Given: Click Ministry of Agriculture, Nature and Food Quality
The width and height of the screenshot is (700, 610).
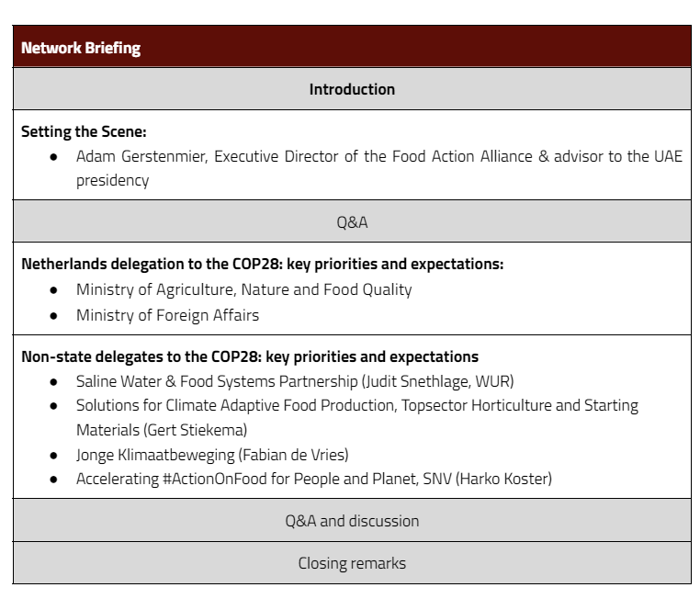Looking at the screenshot, I should coord(243,289).
